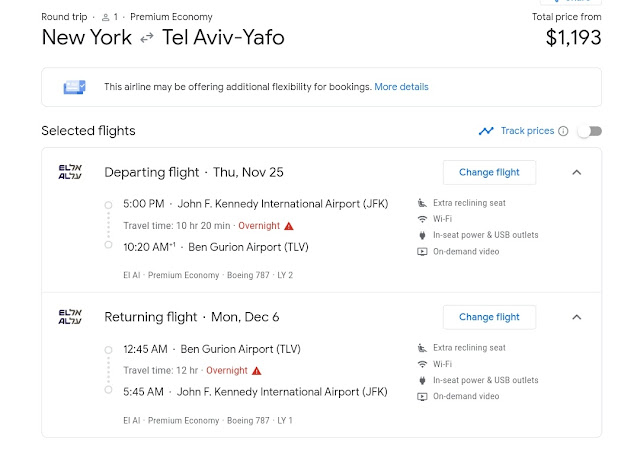Change the departing flight
The height and width of the screenshot is (452, 640).
[x=489, y=172]
